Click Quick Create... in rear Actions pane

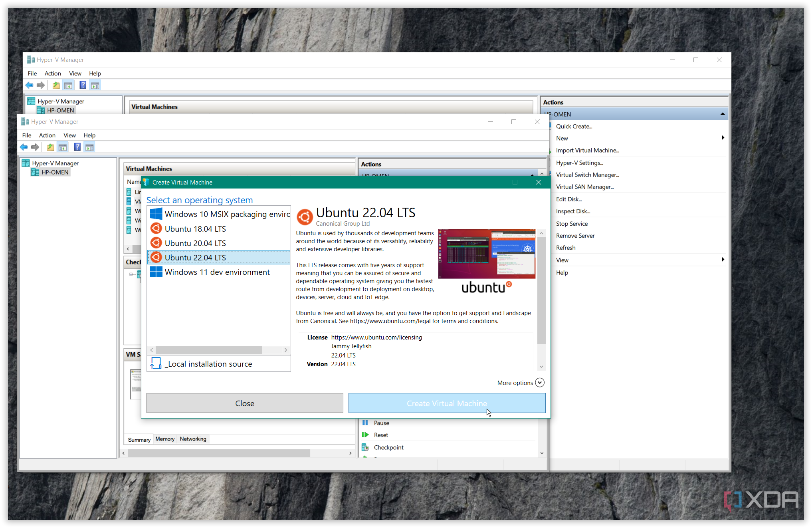click(x=574, y=126)
